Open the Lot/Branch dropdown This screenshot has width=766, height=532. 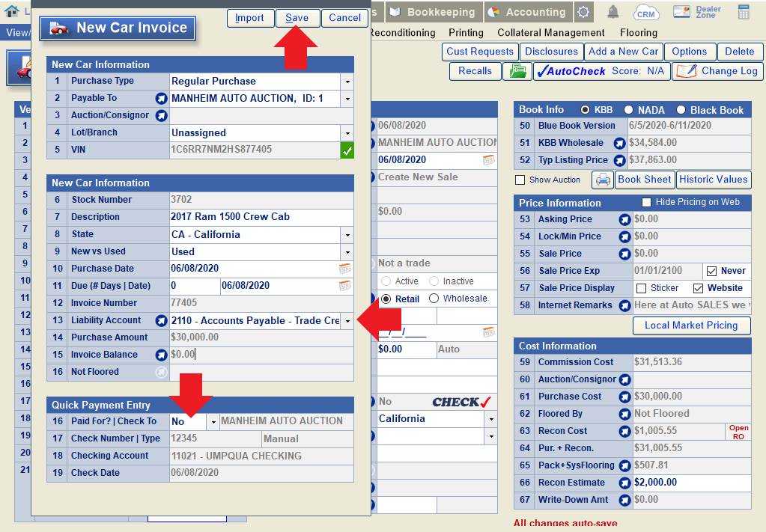pos(347,132)
